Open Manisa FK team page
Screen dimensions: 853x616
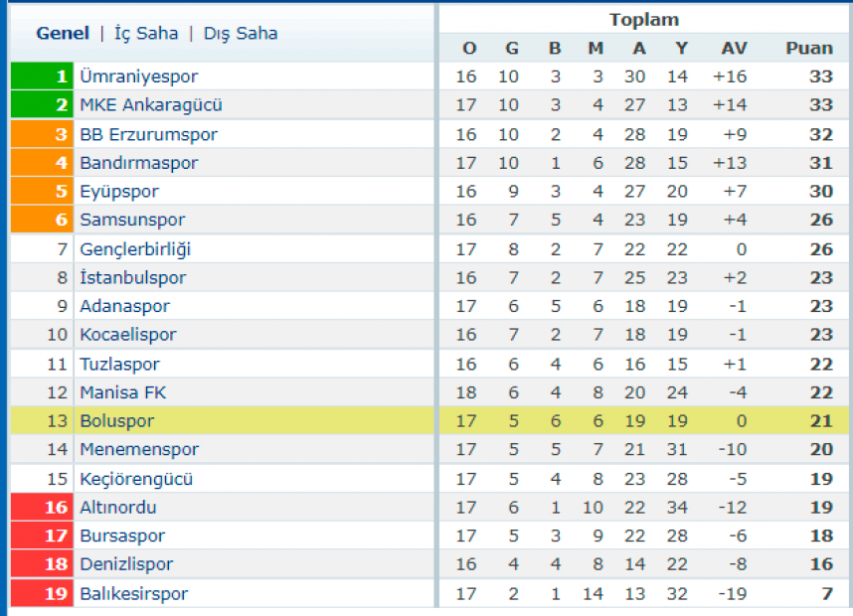coord(123,392)
